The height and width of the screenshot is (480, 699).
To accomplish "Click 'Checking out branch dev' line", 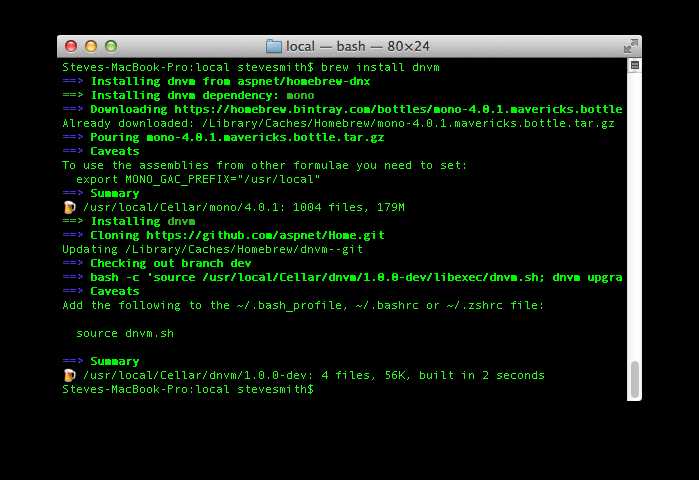I will pyautogui.click(x=157, y=263).
